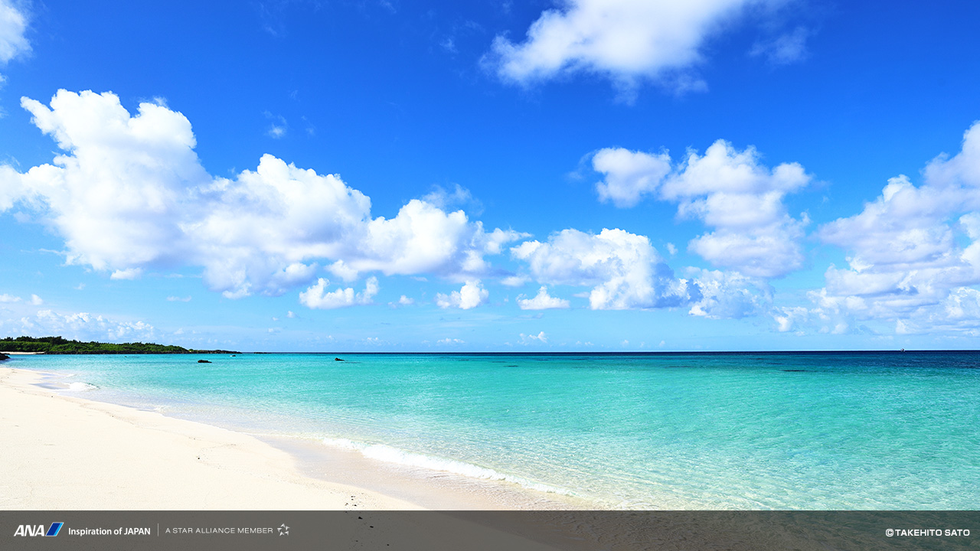Click 'A STAR ALLIANCE MEMBER' text
980x551 pixels.
(x=219, y=530)
